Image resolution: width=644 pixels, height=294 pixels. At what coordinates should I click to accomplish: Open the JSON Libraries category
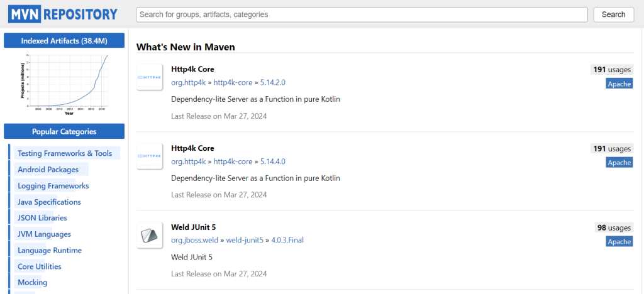(x=42, y=218)
